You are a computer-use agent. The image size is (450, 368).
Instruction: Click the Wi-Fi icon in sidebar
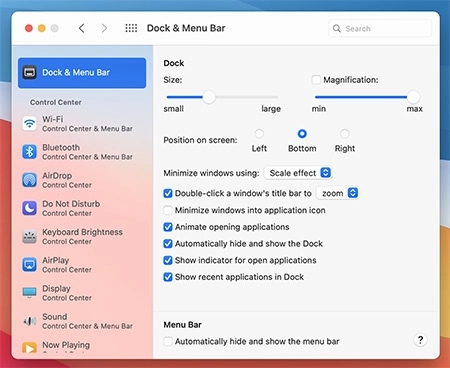pyautogui.click(x=29, y=124)
